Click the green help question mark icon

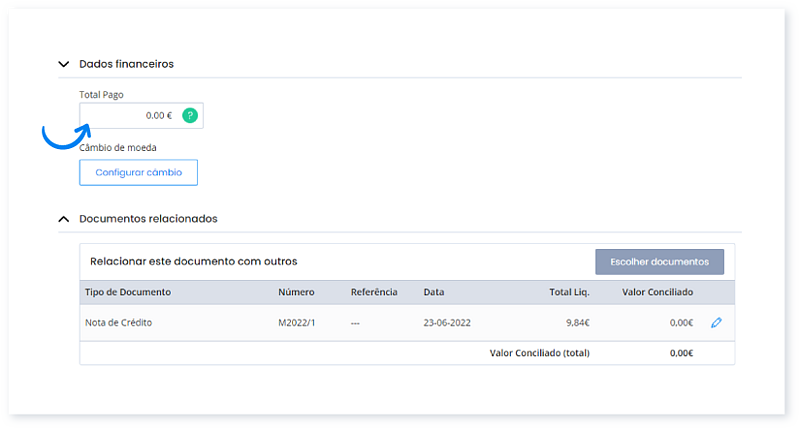[190, 116]
